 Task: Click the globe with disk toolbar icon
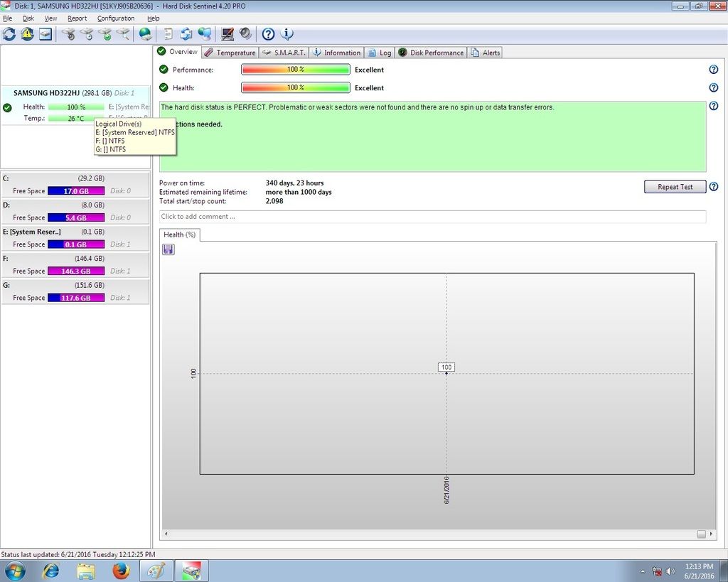click(x=145, y=33)
